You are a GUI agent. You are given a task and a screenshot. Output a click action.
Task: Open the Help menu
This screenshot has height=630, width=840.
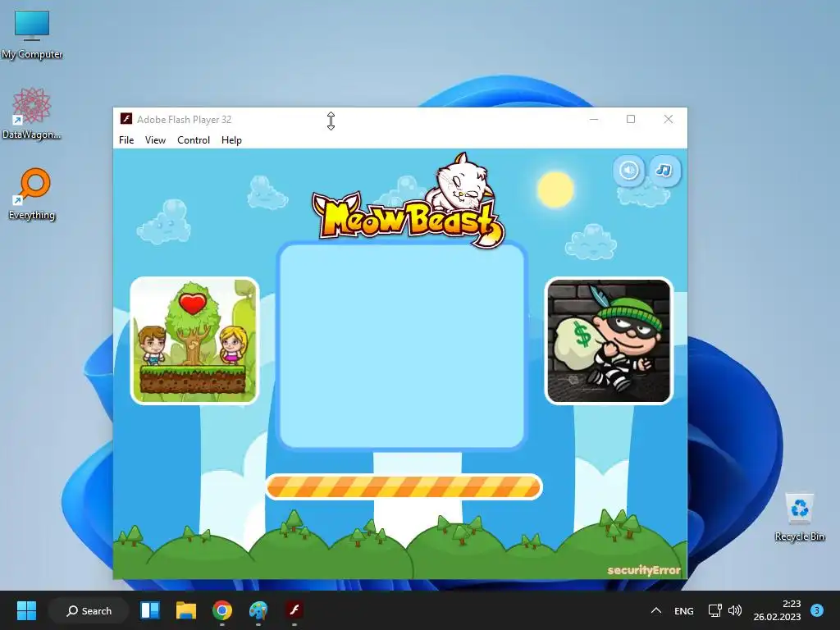(231, 139)
